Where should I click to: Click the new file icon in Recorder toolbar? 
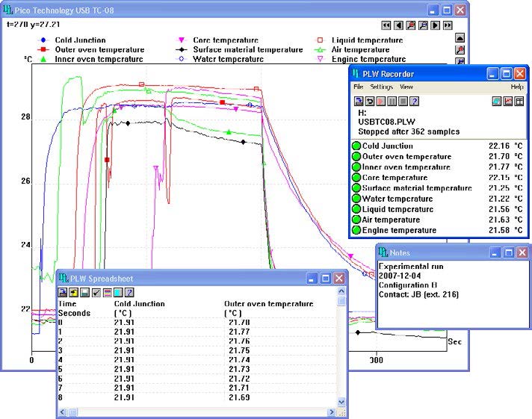tap(359, 102)
